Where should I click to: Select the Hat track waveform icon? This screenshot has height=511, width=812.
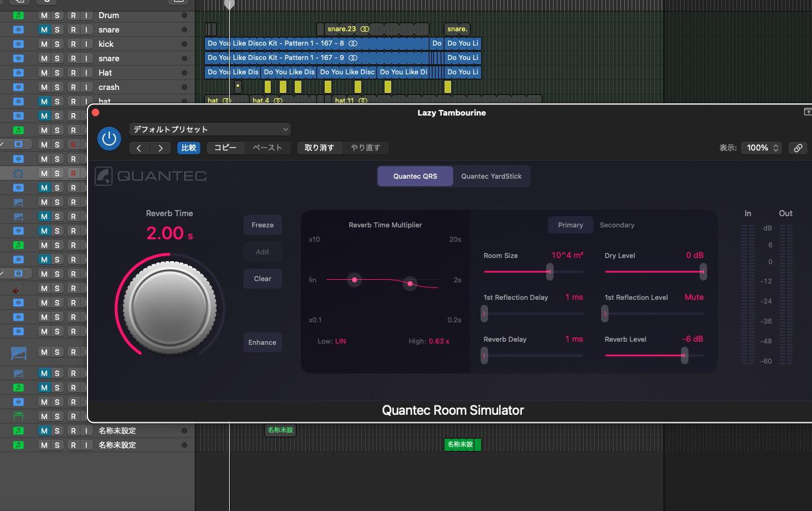[19, 72]
